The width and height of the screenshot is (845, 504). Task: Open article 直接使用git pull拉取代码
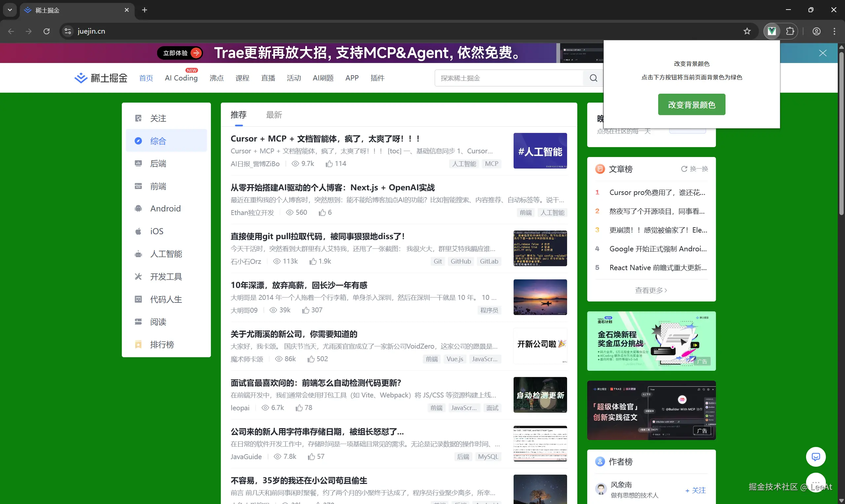[x=317, y=236]
